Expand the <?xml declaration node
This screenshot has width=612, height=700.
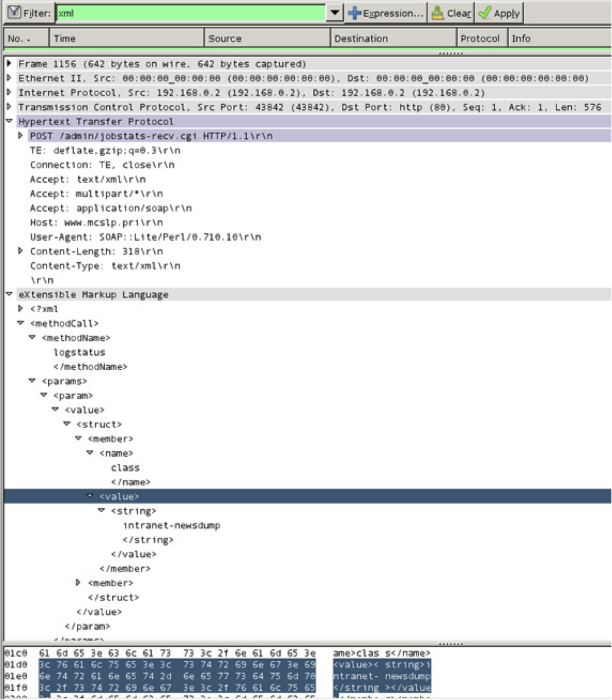tap(20, 309)
